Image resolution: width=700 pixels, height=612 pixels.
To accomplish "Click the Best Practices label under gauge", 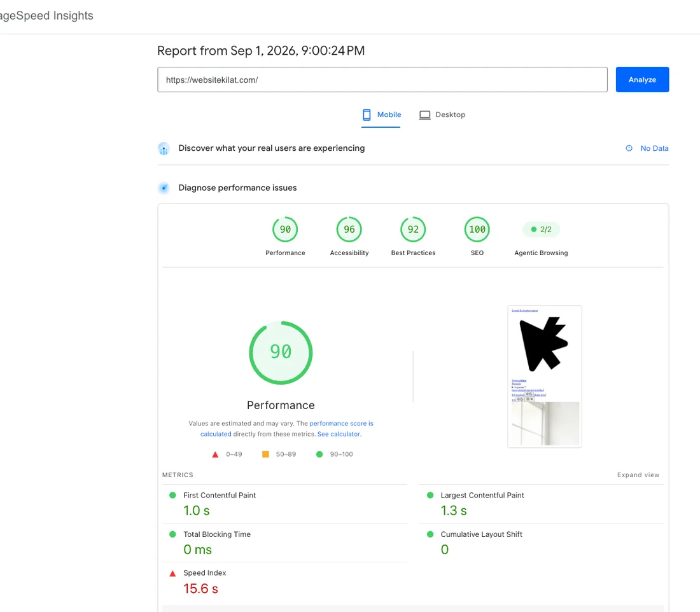I will pos(413,253).
